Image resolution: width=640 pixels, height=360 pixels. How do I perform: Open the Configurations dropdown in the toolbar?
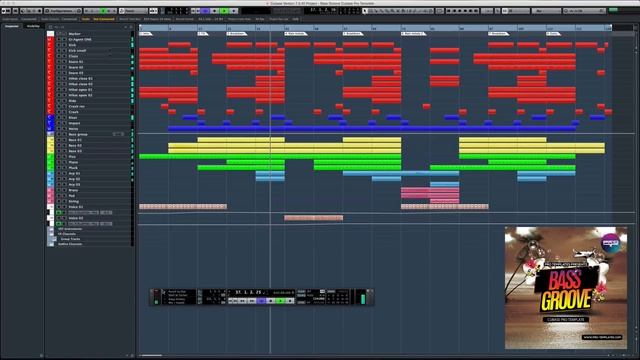click(63, 11)
